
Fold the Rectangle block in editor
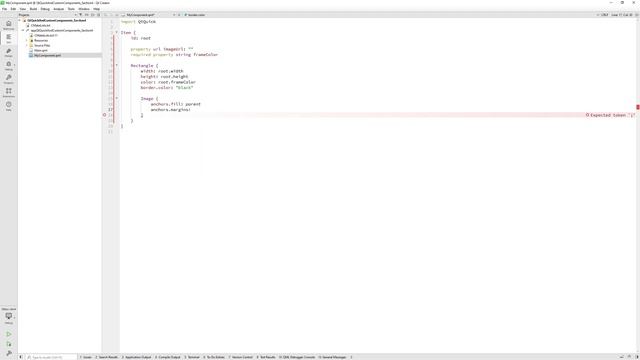(117, 65)
